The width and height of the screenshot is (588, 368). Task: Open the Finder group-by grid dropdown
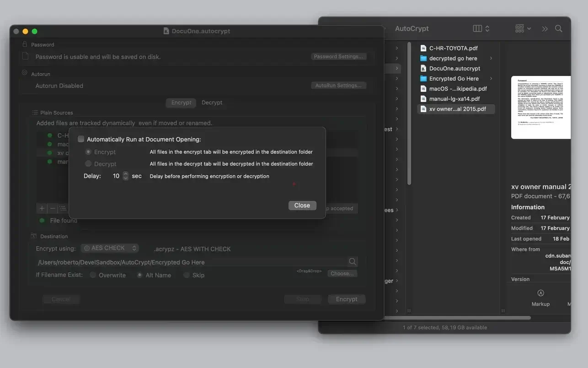[x=523, y=28]
